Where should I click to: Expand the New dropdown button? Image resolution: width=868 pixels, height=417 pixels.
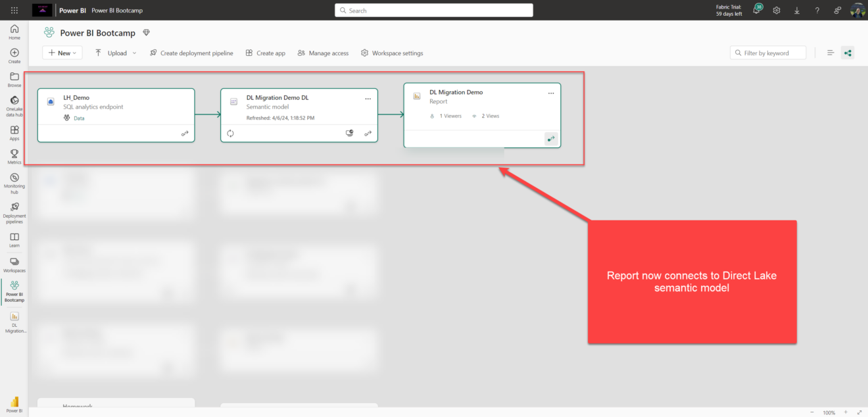pos(62,53)
